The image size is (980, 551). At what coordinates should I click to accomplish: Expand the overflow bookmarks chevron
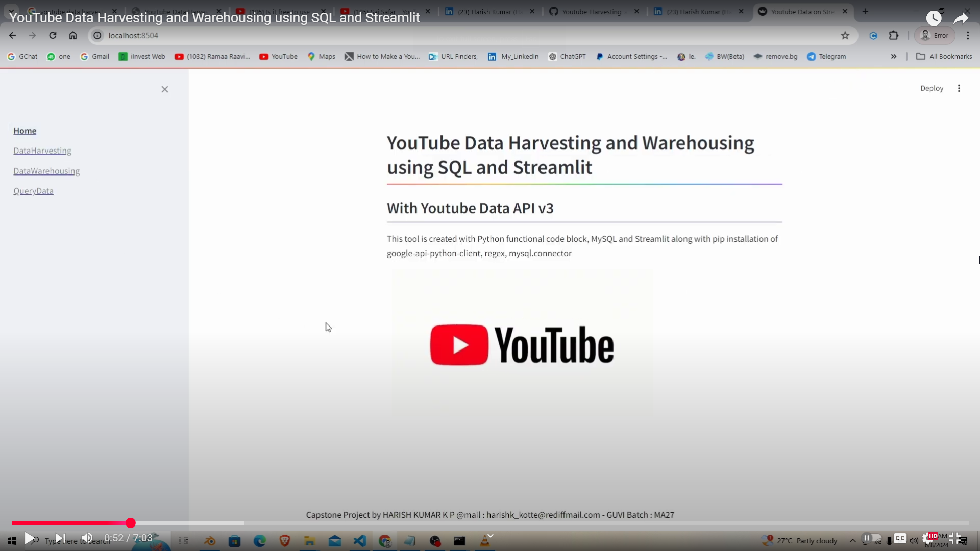pyautogui.click(x=893, y=56)
